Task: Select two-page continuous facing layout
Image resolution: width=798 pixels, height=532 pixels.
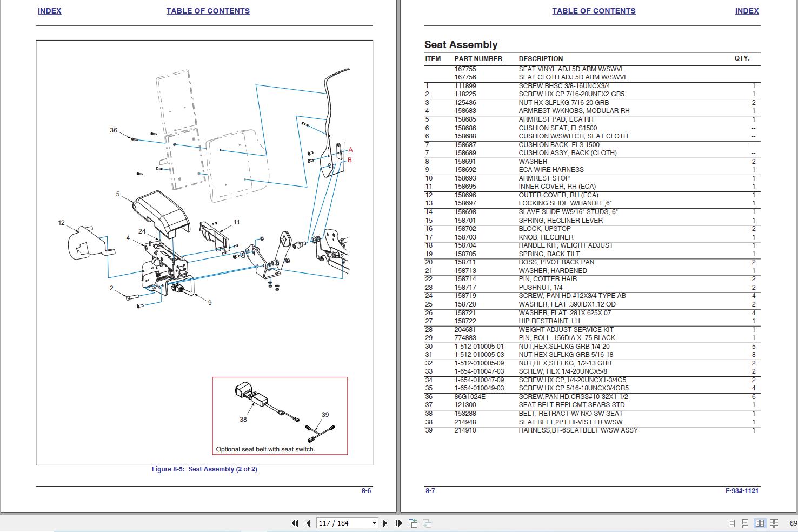Action: coord(774,523)
